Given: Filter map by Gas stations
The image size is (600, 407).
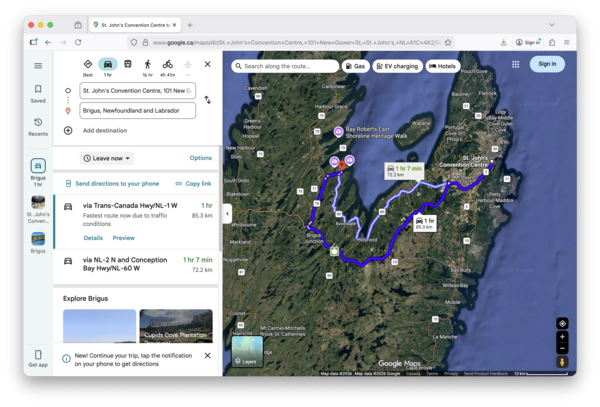Looking at the screenshot, I should pos(355,66).
